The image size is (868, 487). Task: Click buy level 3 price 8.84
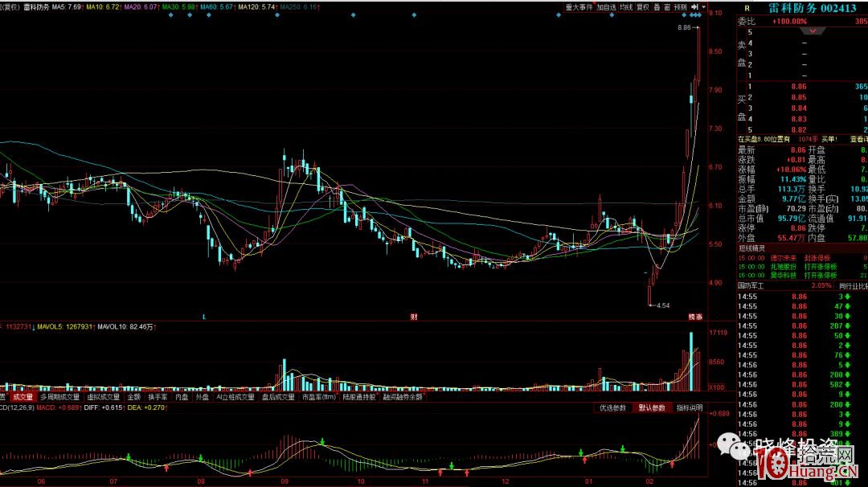799,108
